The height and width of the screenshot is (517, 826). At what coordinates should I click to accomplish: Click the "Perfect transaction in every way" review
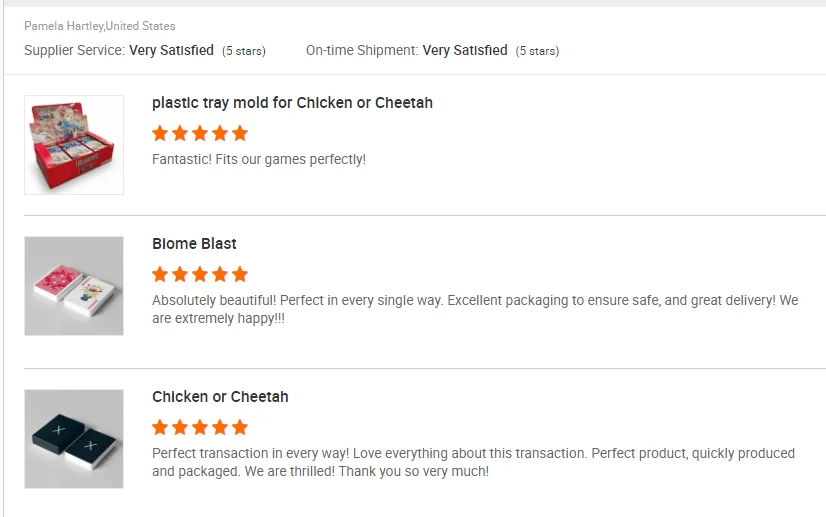(x=473, y=462)
